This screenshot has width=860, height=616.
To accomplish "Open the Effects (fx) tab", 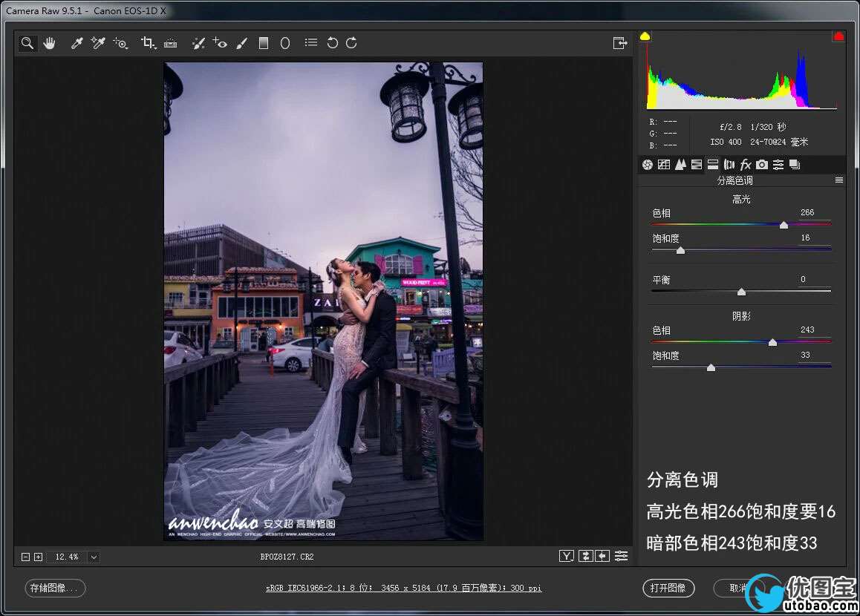I will tap(746, 165).
